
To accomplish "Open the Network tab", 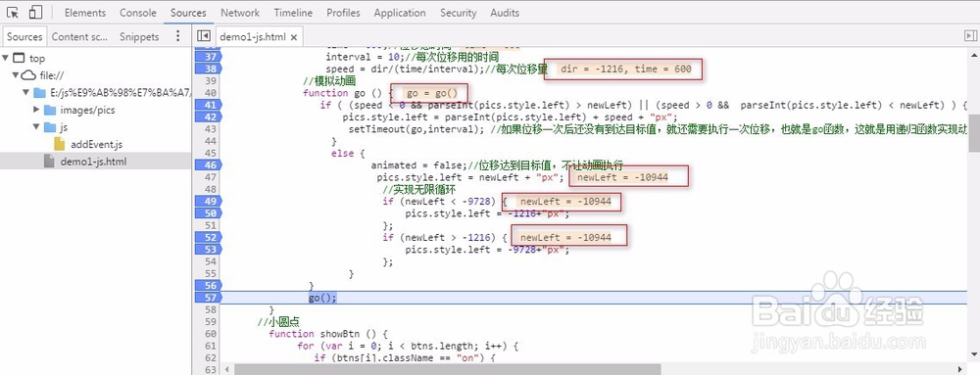I will click(240, 13).
